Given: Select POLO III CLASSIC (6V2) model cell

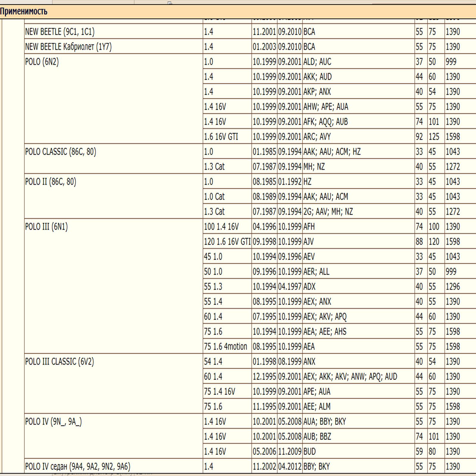Looking at the screenshot, I should tap(59, 361).
